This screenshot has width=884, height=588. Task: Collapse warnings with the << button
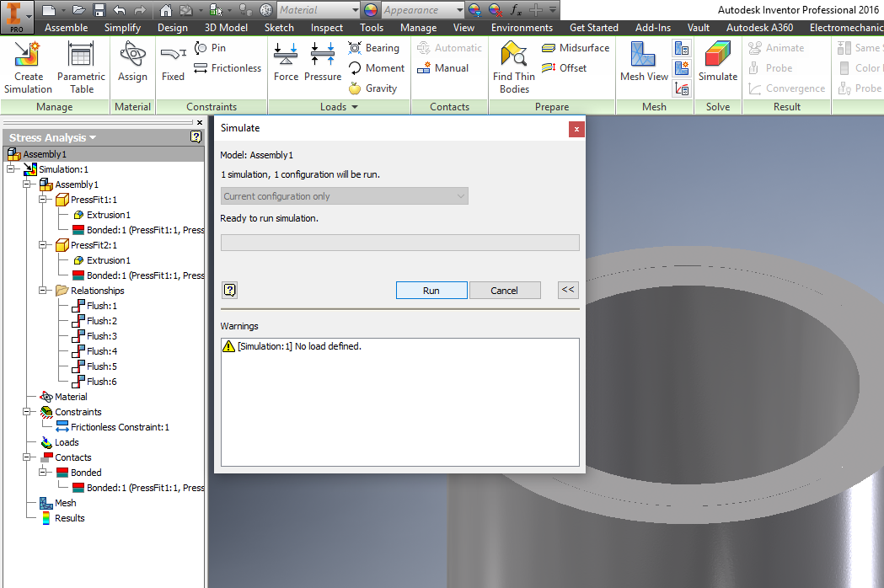(x=568, y=290)
